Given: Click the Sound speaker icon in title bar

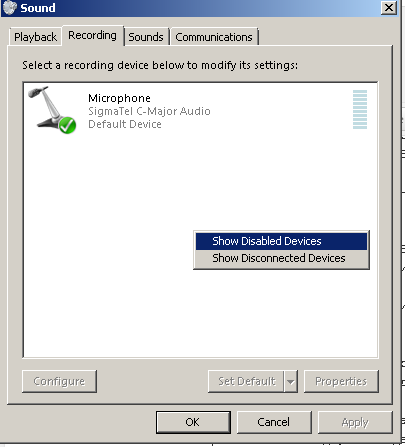Looking at the screenshot, I should pyautogui.click(x=10, y=8).
